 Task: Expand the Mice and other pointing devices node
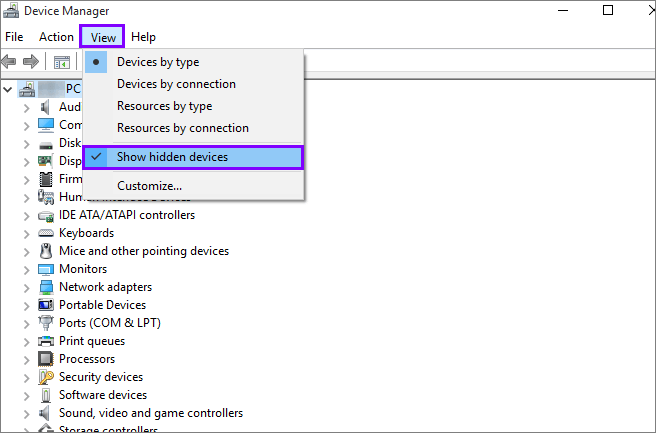[x=27, y=251]
